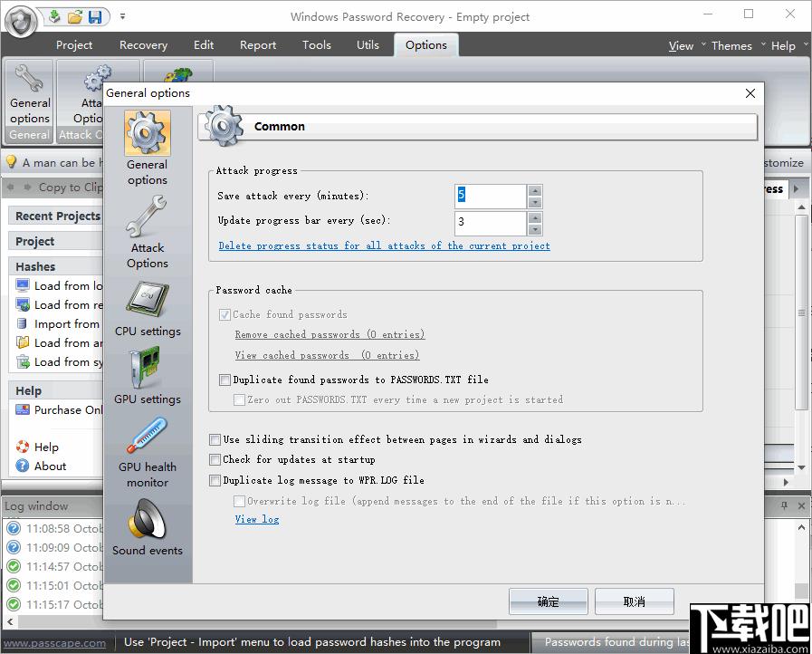Image resolution: width=812 pixels, height=654 pixels.
Task: Collapse the Help section in left pane
Action: click(x=57, y=390)
